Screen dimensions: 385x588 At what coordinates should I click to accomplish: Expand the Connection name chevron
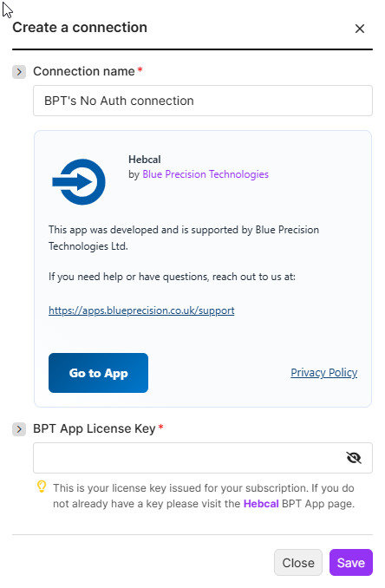(19, 72)
